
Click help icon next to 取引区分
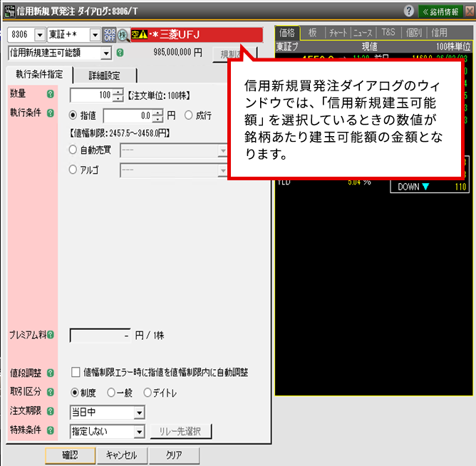(x=51, y=392)
